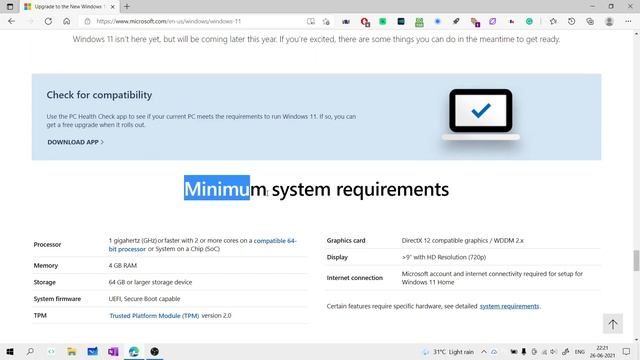
Task: Open the purple rounded extension icon
Action: click(493, 21)
